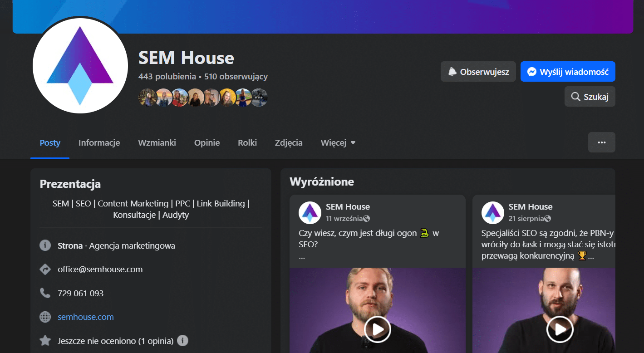Click phone number 729 061 093

[x=81, y=293]
